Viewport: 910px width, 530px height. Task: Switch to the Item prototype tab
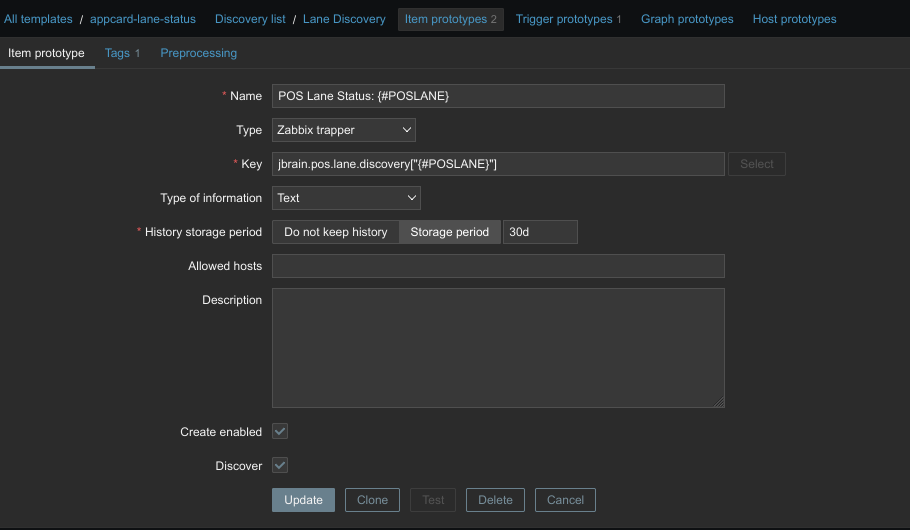[46, 53]
